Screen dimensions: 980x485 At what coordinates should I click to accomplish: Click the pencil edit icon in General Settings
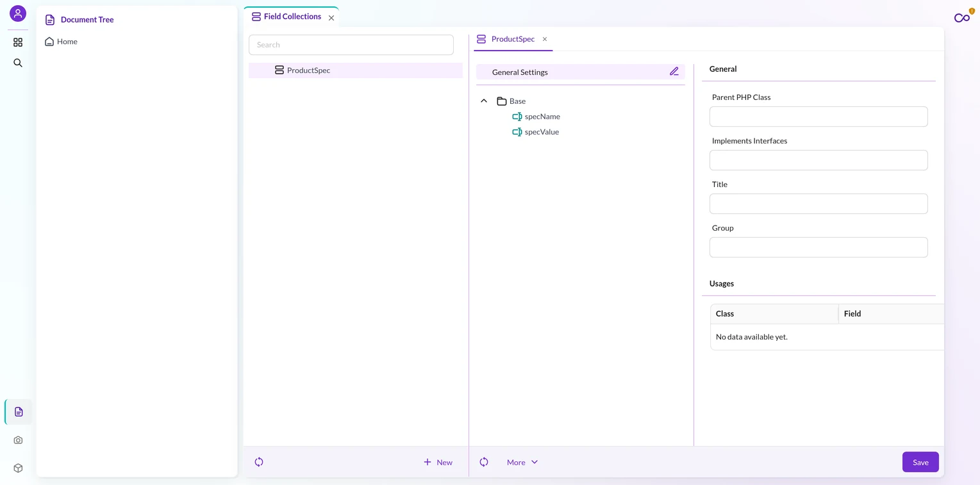coord(674,72)
